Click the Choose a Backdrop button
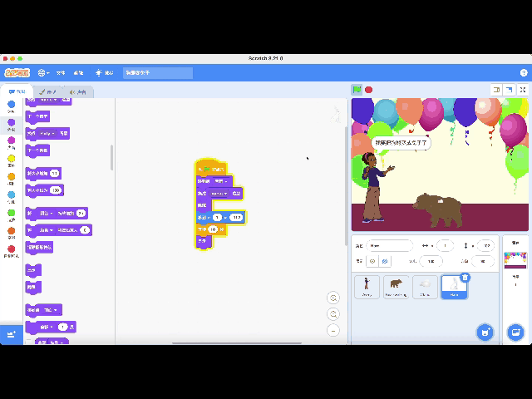Image resolution: width=532 pixels, height=399 pixels. (x=515, y=332)
